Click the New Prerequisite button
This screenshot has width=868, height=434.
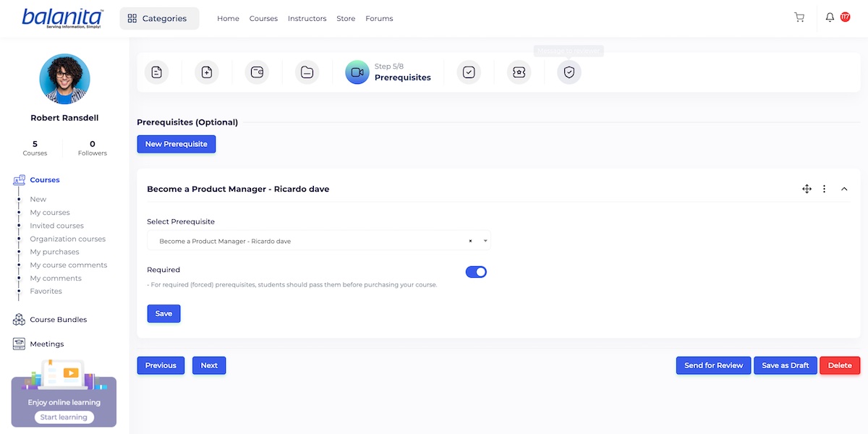(176, 144)
